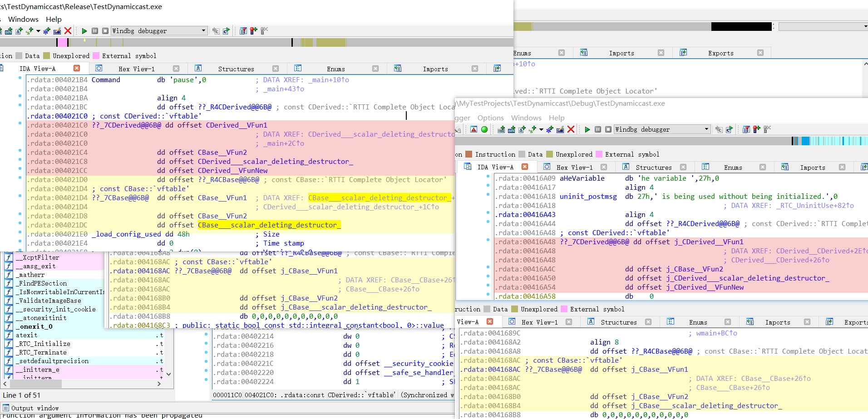The image size is (868, 419).
Task: Click the red X delete icon in Debug toolbar
Action: coord(571,129)
